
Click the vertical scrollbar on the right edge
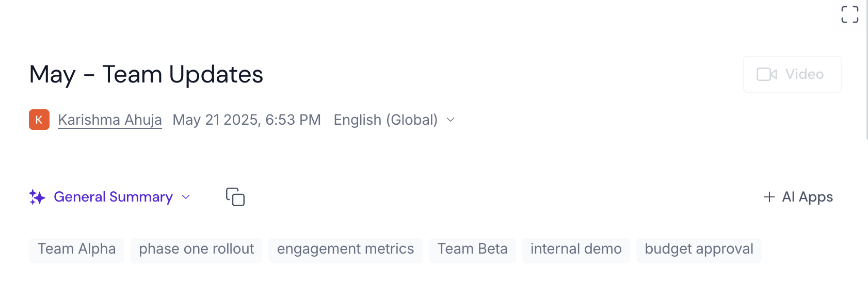(x=866, y=70)
